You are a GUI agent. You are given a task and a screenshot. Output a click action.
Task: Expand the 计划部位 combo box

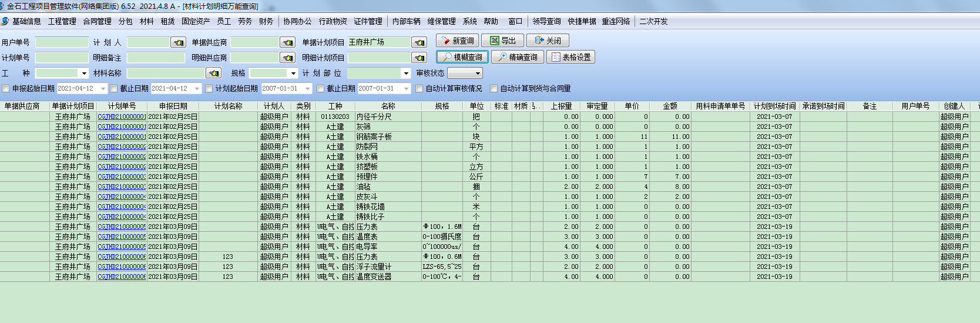click(x=405, y=74)
